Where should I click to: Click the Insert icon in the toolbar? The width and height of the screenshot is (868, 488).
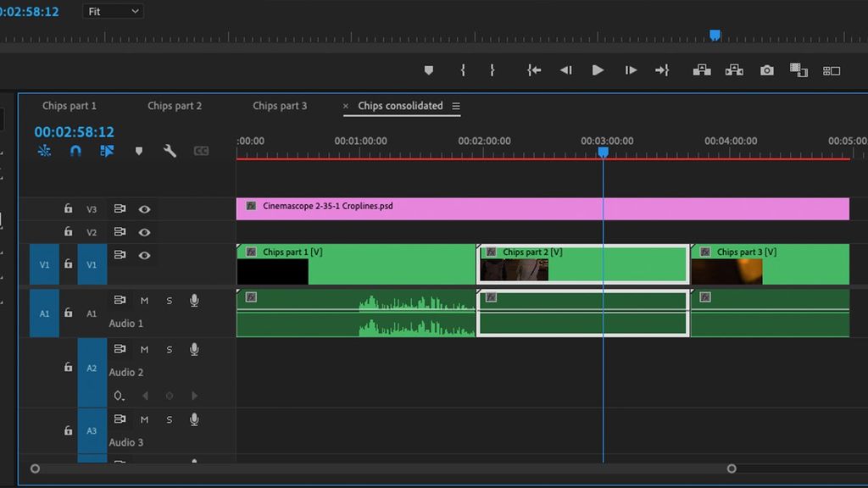click(x=702, y=70)
